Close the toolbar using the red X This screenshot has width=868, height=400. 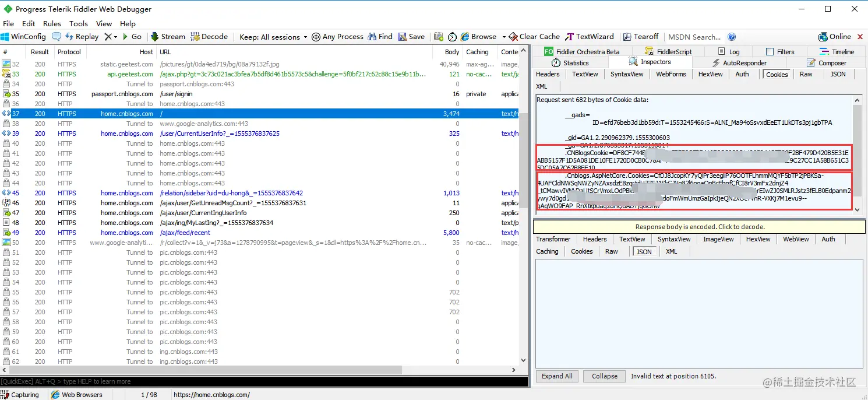click(x=860, y=36)
